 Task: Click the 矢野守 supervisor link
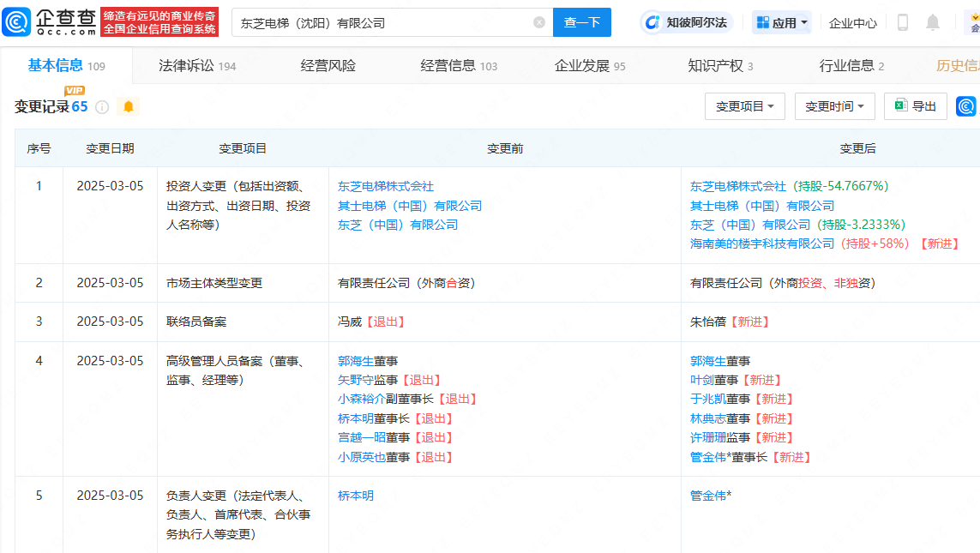356,380
